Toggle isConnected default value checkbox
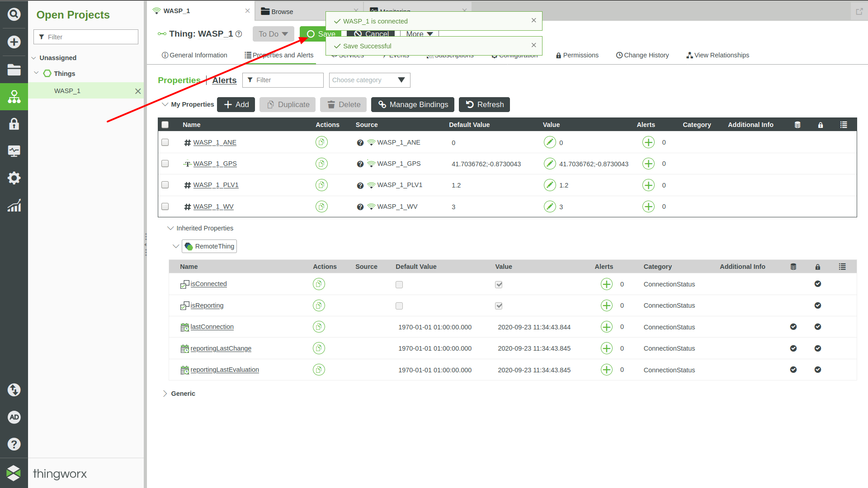 click(399, 285)
